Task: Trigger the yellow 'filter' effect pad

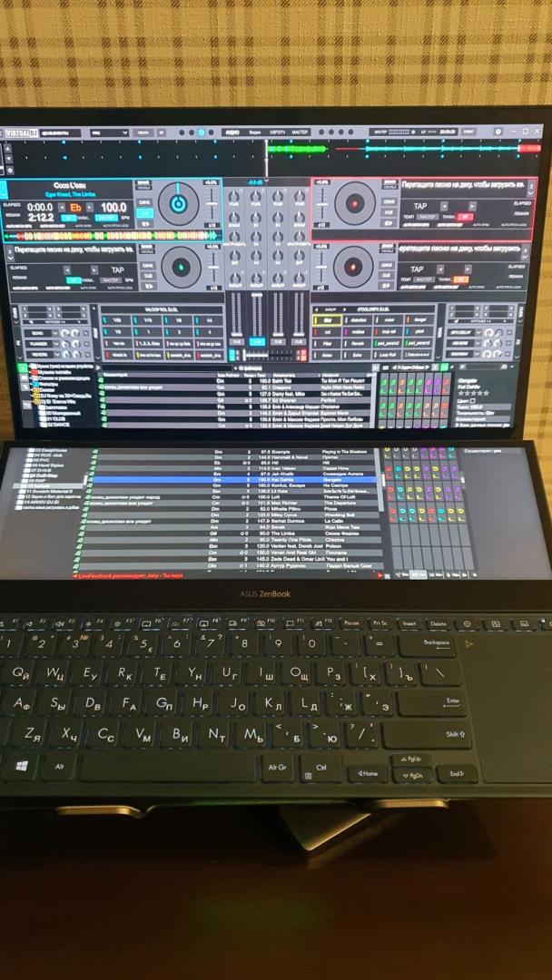Action: [327, 320]
